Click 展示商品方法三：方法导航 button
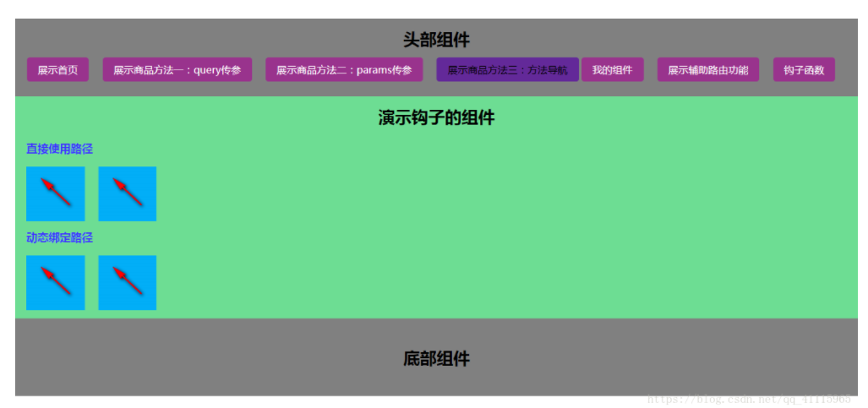 [507, 70]
